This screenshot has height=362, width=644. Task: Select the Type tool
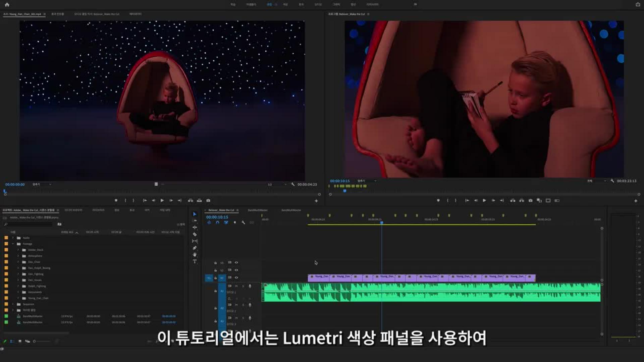pos(195,261)
